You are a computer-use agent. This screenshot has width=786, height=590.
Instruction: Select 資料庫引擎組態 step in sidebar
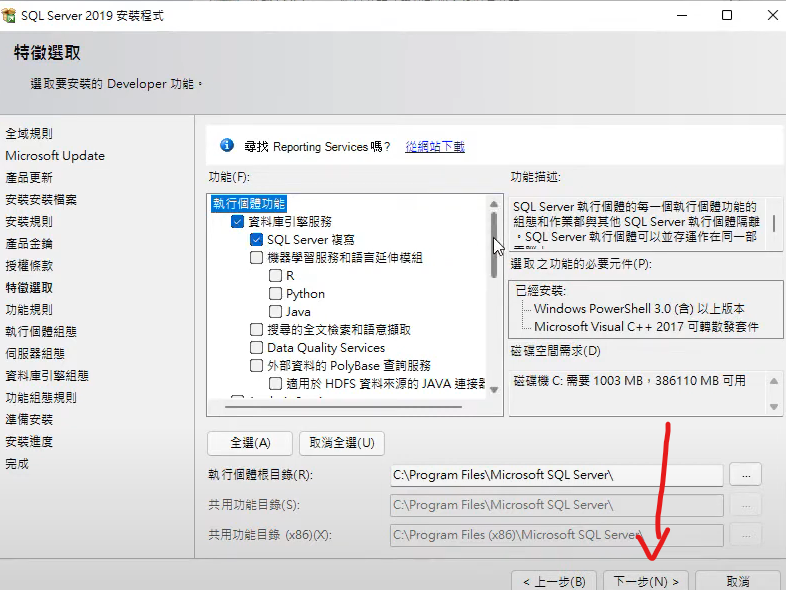click(47, 375)
